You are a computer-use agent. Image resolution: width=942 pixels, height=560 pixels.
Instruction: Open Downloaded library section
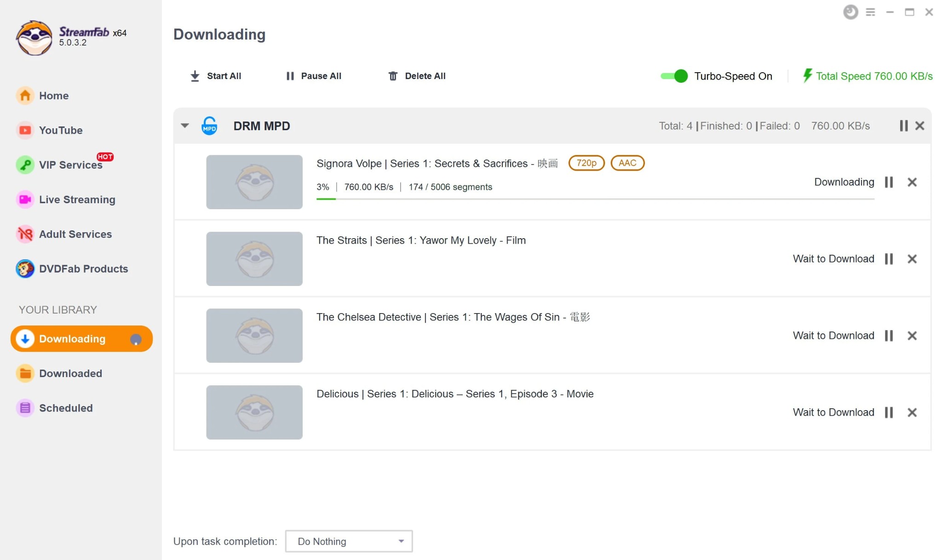click(x=71, y=373)
